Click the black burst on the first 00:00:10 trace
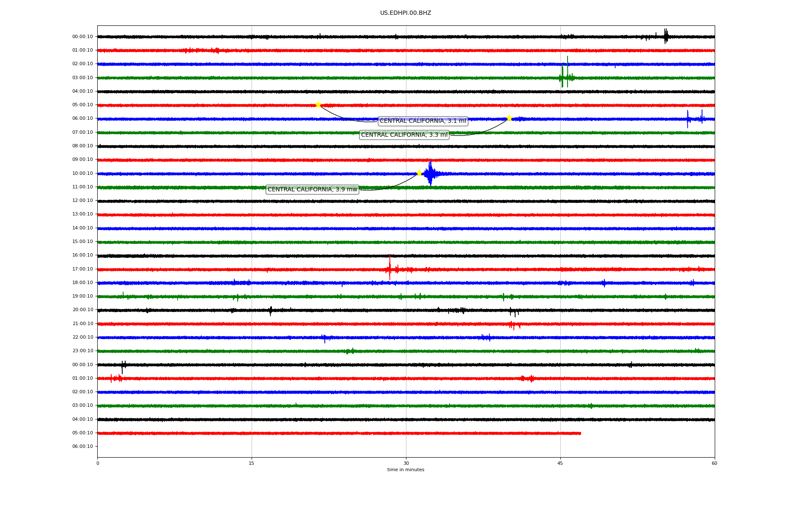The height and width of the screenshot is (508, 812). point(666,36)
